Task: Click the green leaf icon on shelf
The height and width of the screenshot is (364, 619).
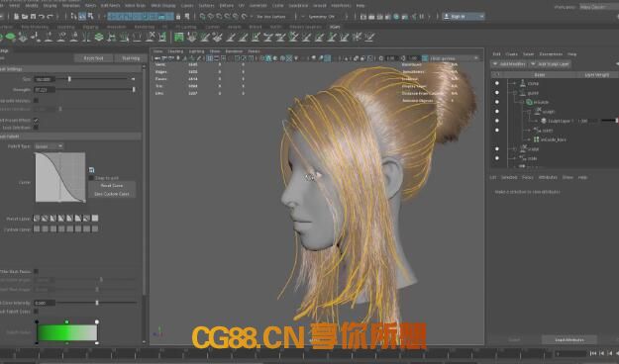Action: (10, 37)
